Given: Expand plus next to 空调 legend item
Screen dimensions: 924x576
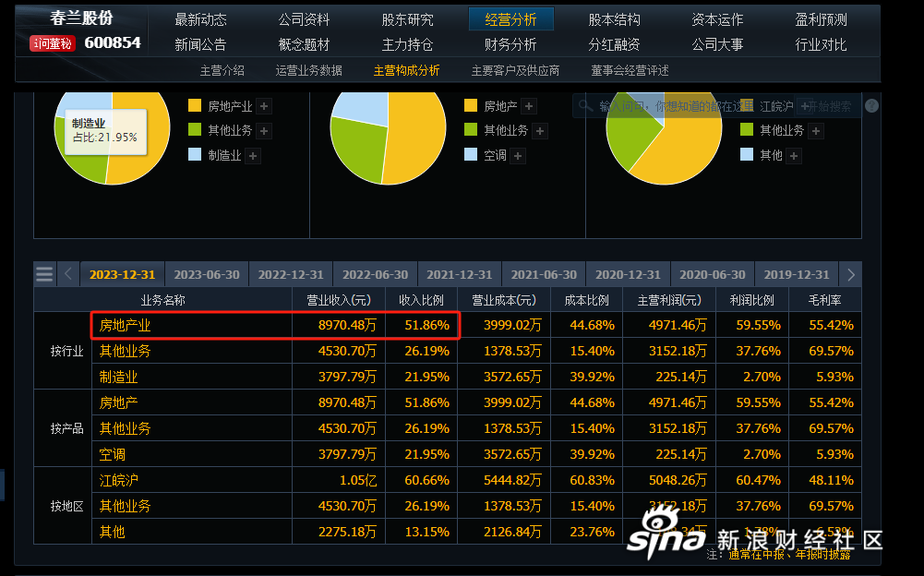Looking at the screenshot, I should coord(519,156).
